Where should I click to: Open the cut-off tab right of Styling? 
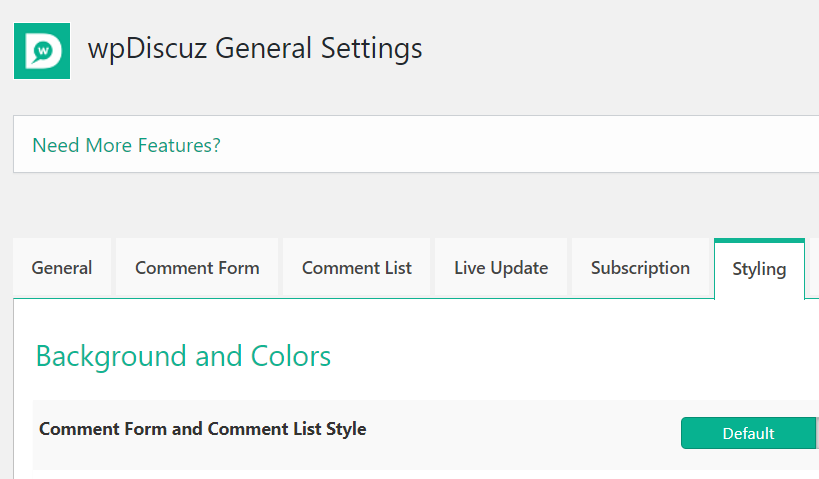tap(814, 268)
